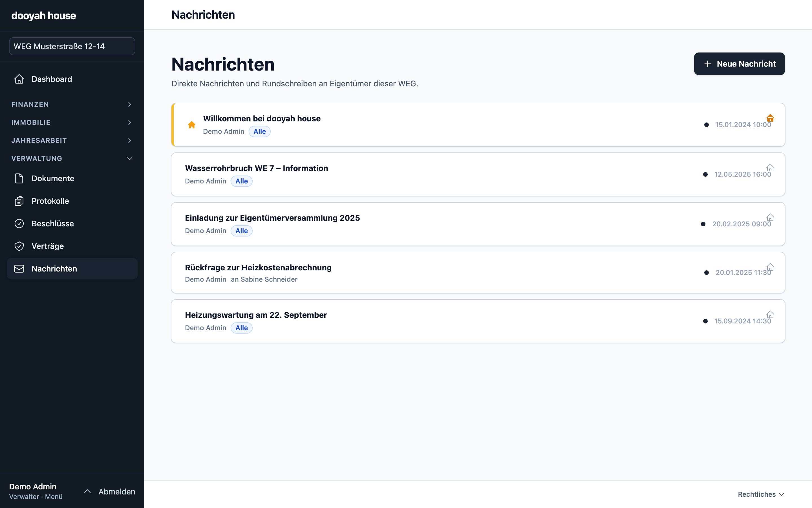Collapse the Verwaltung section chevron
The image size is (812, 508).
pos(129,159)
